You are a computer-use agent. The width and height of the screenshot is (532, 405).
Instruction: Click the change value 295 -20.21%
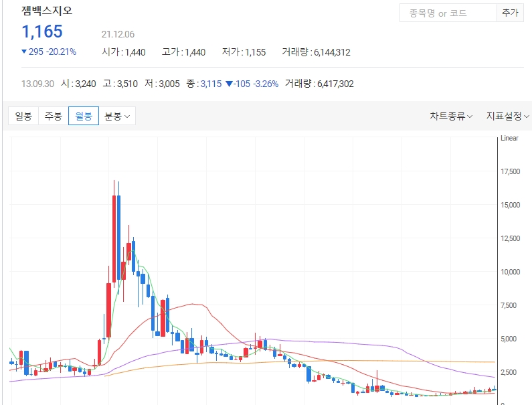coord(49,52)
